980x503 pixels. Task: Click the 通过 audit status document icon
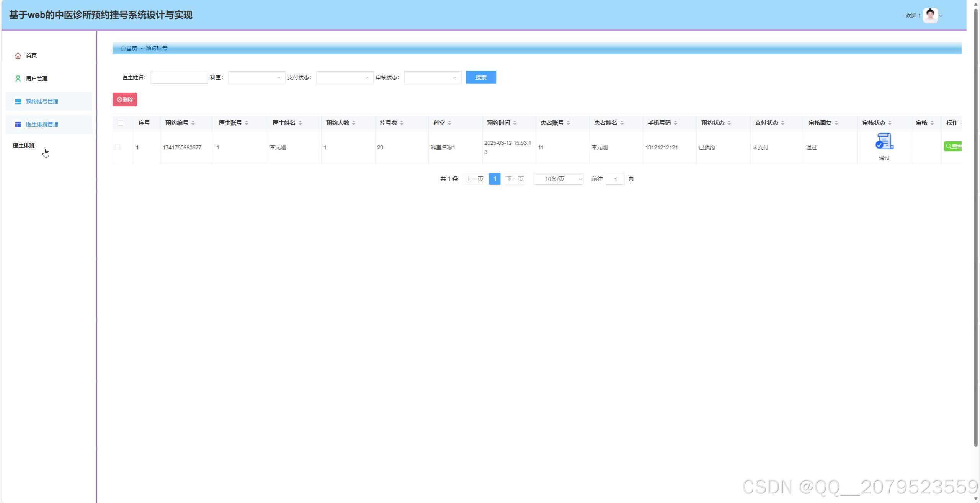(x=884, y=141)
